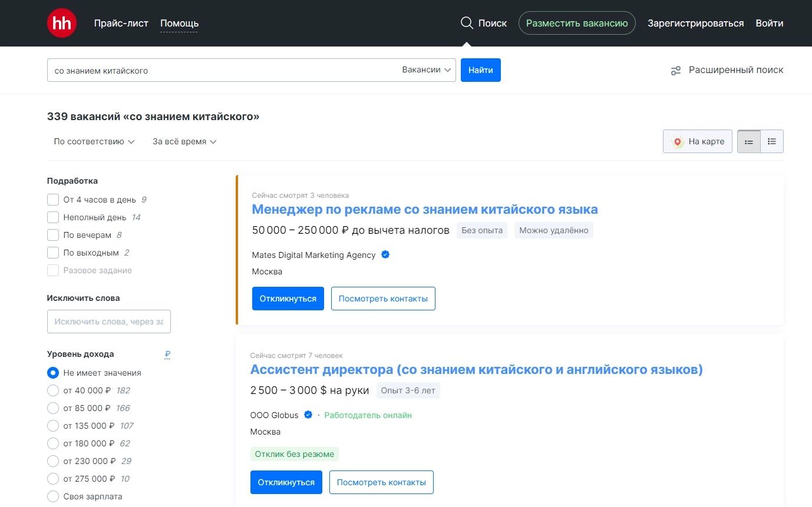Show vacancies on the map pin

click(x=678, y=141)
